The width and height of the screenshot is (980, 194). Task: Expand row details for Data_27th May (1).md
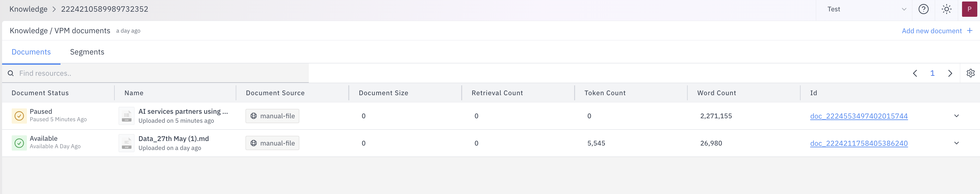(x=957, y=143)
